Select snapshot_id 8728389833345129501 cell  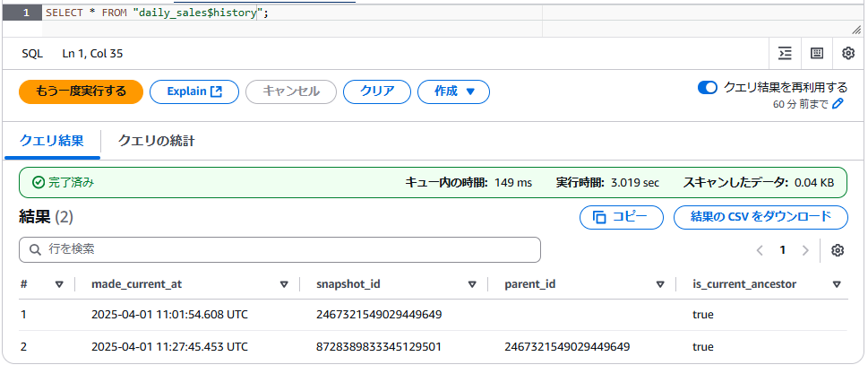pyautogui.click(x=379, y=347)
